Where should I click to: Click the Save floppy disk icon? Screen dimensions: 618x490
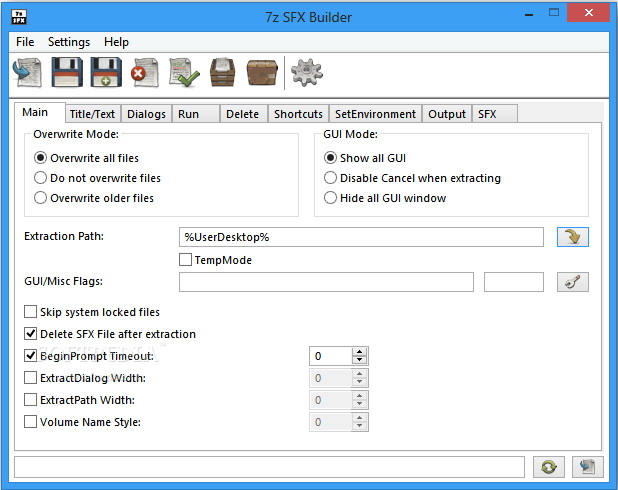click(x=67, y=72)
